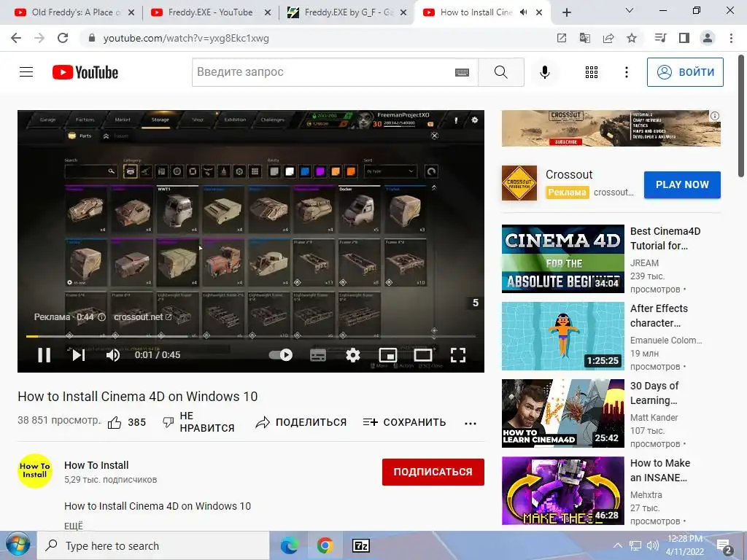Dislike the video НЕ НРАВИТСЯ
Screen dimensions: 747x560
pyautogui.click(x=198, y=422)
